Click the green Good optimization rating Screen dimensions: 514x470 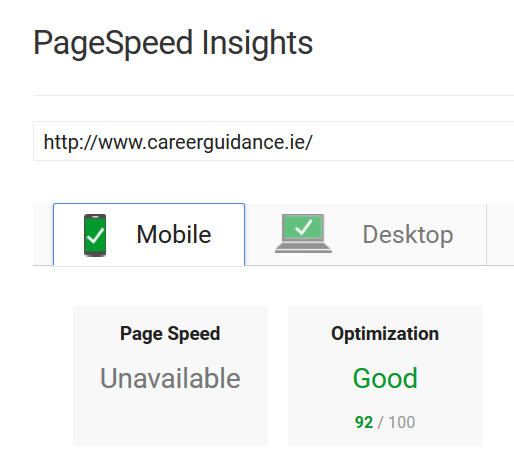(x=385, y=378)
